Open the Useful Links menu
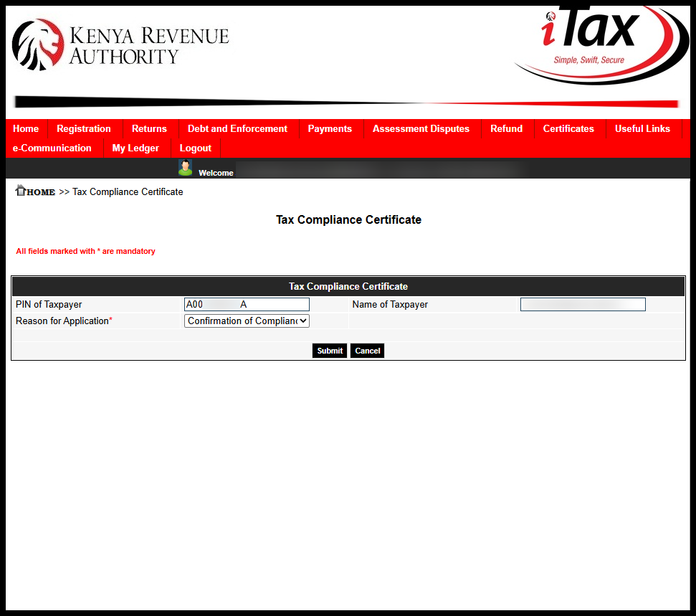The height and width of the screenshot is (616, 696). (x=642, y=129)
